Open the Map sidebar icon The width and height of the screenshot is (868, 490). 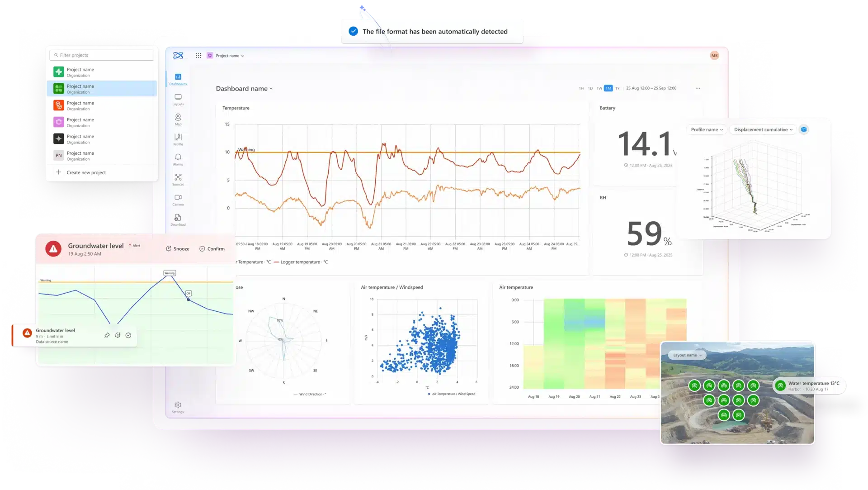point(178,118)
